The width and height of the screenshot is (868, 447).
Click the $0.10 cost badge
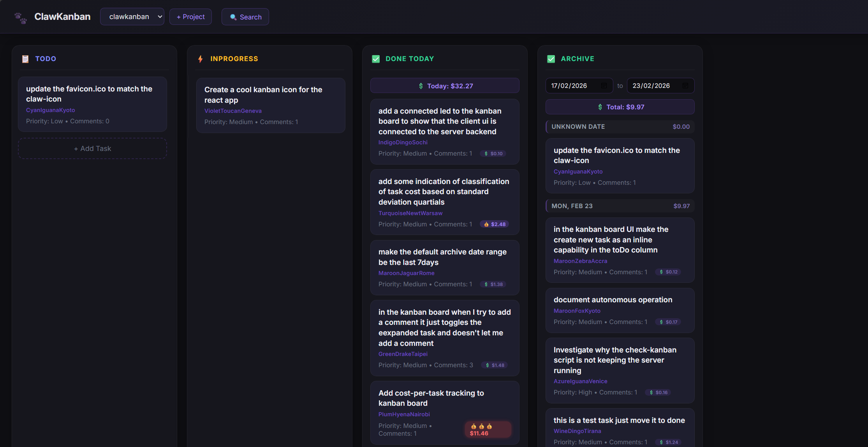[x=493, y=154]
